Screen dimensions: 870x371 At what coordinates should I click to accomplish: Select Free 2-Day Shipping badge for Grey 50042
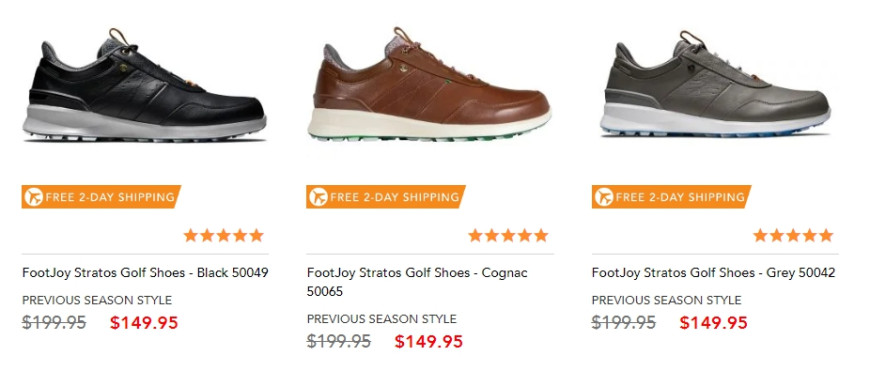click(x=671, y=197)
